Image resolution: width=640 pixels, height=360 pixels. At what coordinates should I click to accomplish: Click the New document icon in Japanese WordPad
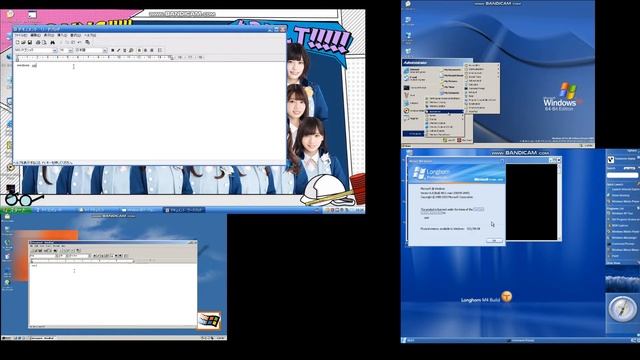click(x=17, y=42)
